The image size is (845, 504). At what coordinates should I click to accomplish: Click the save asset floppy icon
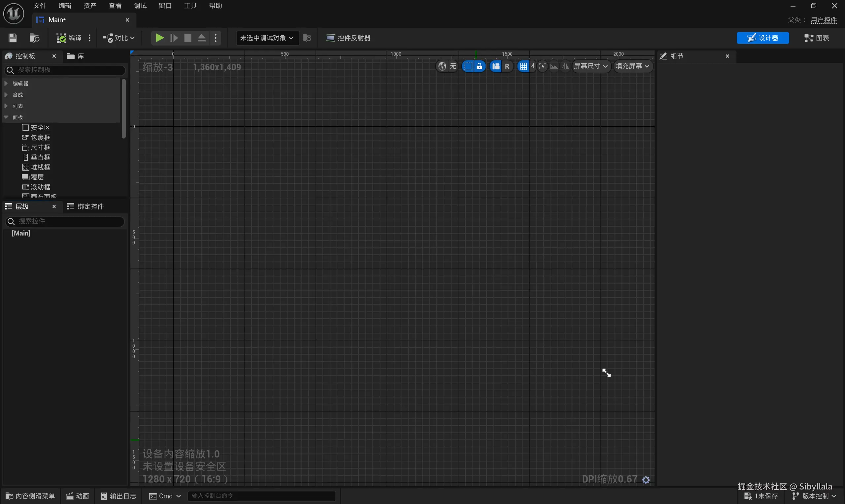[13, 38]
